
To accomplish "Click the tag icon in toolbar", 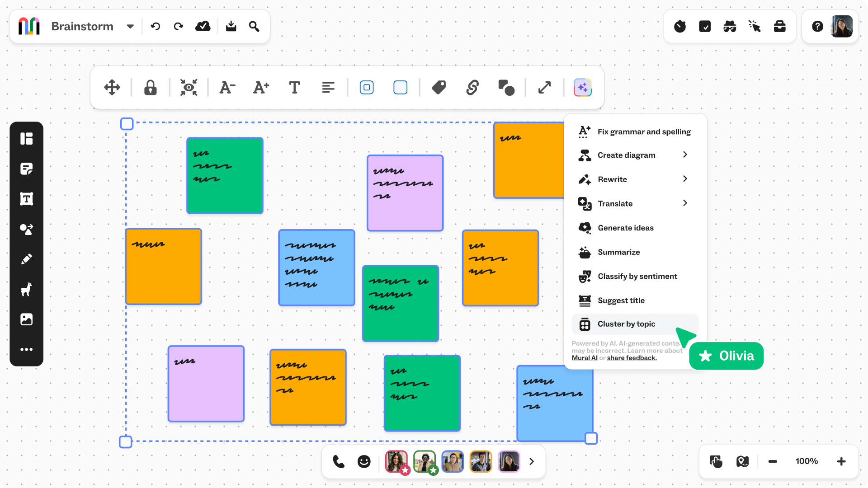I will coord(439,88).
